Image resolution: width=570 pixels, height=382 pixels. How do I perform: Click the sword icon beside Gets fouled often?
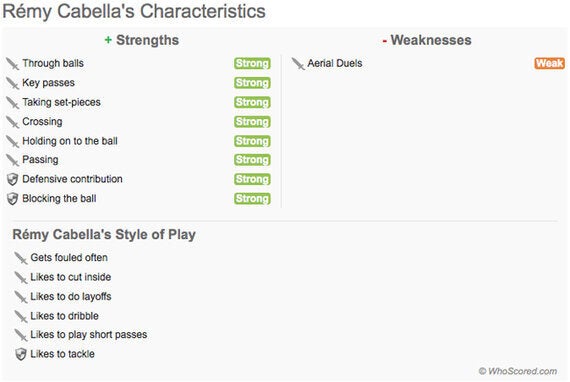click(21, 258)
